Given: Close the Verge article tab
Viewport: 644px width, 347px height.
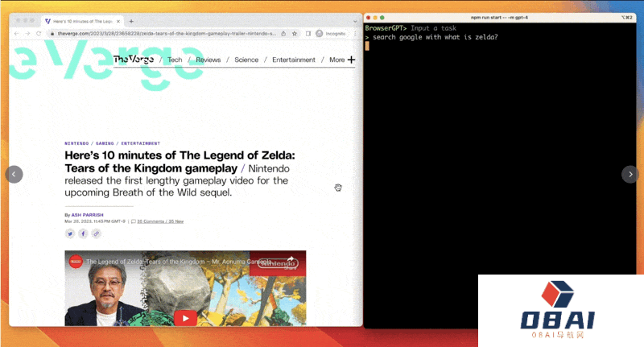Looking at the screenshot, I should 118,22.
